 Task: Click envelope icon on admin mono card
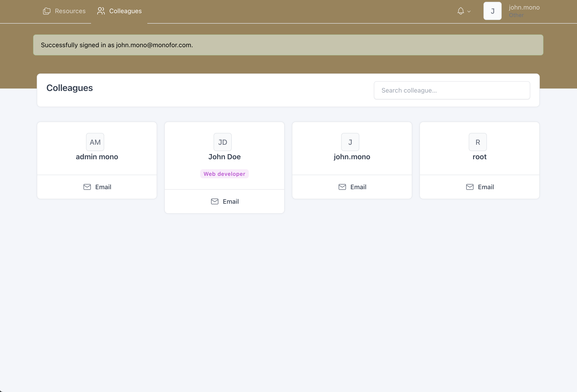(x=87, y=187)
